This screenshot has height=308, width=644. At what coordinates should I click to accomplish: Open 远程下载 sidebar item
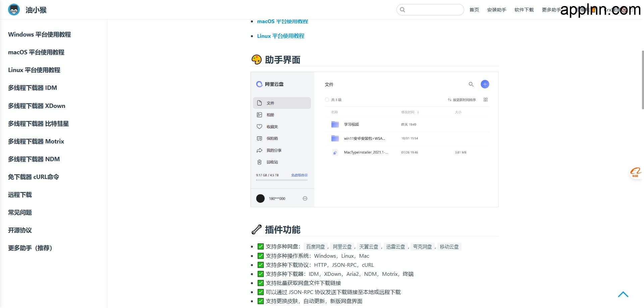coord(20,195)
